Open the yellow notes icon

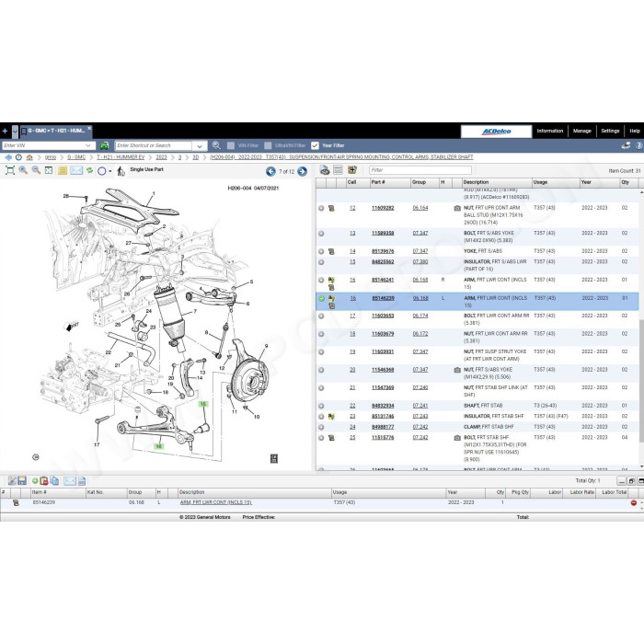click(x=63, y=170)
